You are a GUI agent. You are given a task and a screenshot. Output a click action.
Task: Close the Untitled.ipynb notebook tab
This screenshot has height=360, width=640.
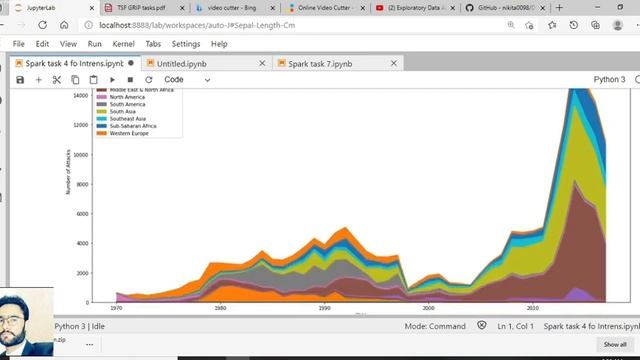262,63
